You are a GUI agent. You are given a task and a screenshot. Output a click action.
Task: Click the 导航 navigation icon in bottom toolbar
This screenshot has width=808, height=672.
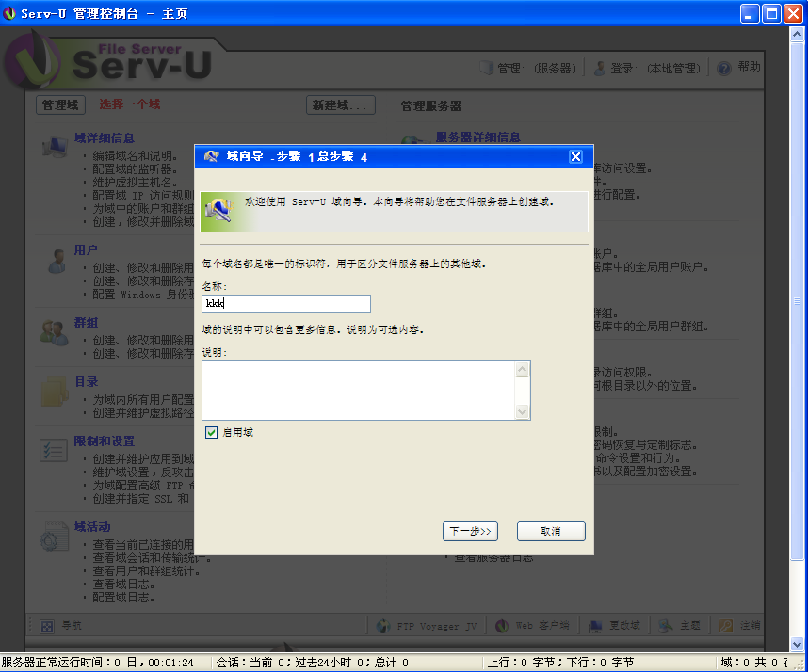47,626
